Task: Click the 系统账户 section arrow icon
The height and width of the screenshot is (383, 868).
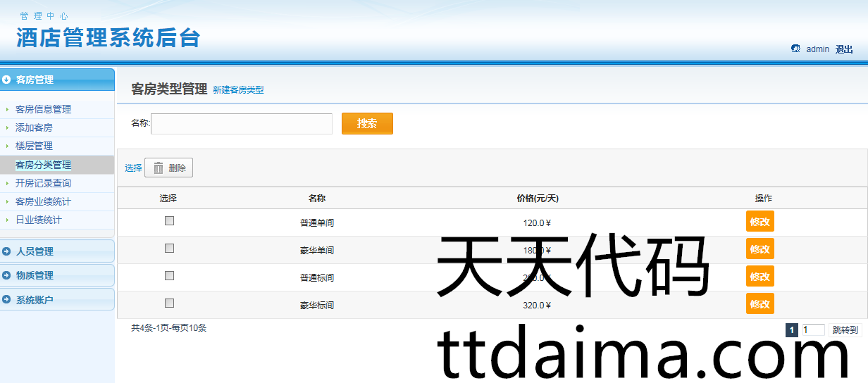Action: pyautogui.click(x=6, y=300)
